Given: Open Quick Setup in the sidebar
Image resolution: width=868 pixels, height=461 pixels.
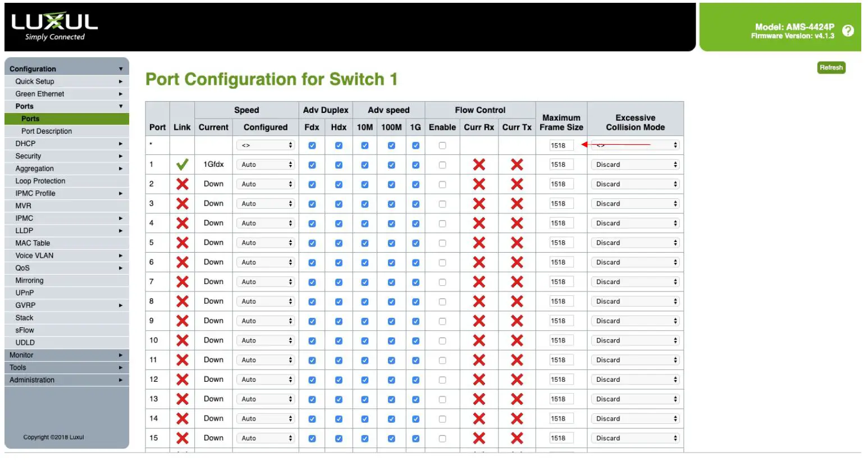Looking at the screenshot, I should (67, 81).
